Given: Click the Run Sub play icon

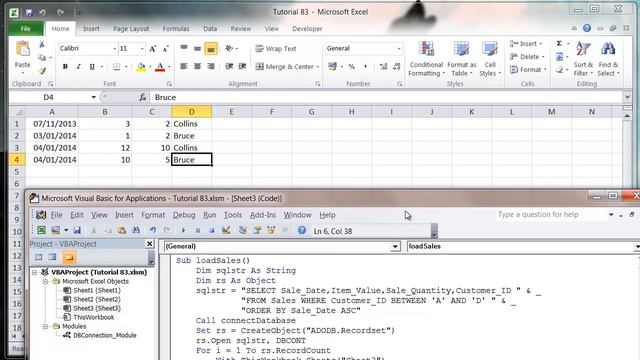Looking at the screenshot, I should coord(183,231).
